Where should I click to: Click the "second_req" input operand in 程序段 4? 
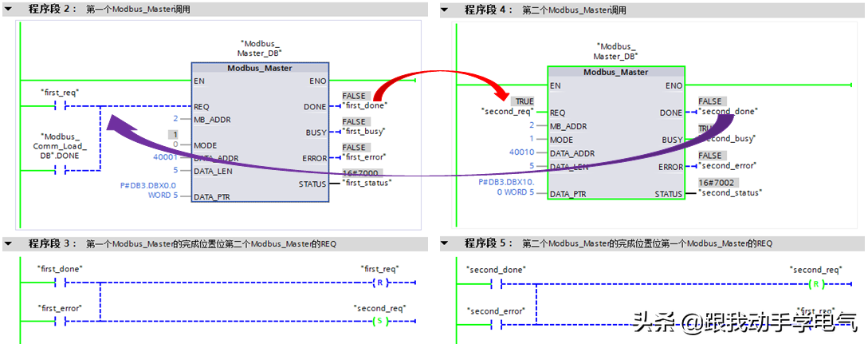[x=508, y=112]
